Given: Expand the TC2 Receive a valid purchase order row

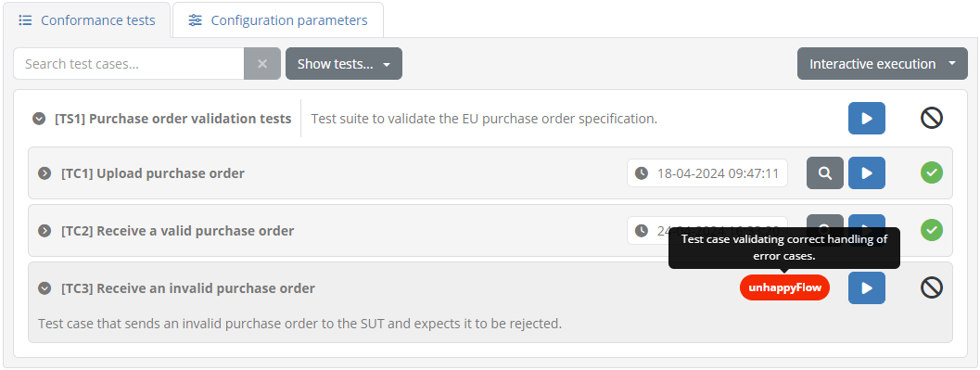Looking at the screenshot, I should (x=45, y=231).
